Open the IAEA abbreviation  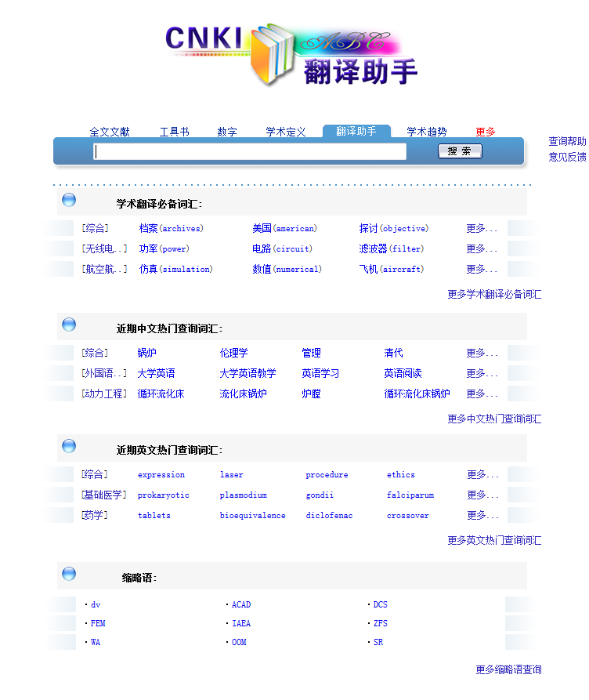tap(241, 623)
